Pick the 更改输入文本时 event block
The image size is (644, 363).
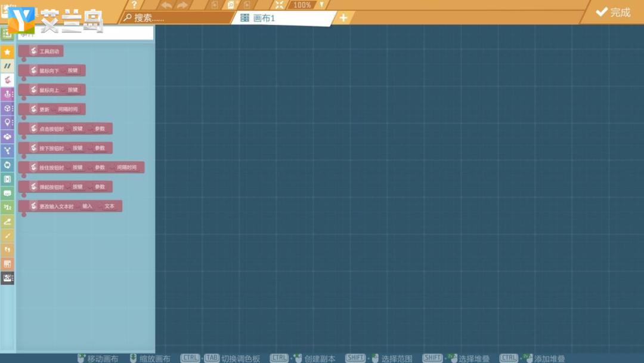point(70,207)
